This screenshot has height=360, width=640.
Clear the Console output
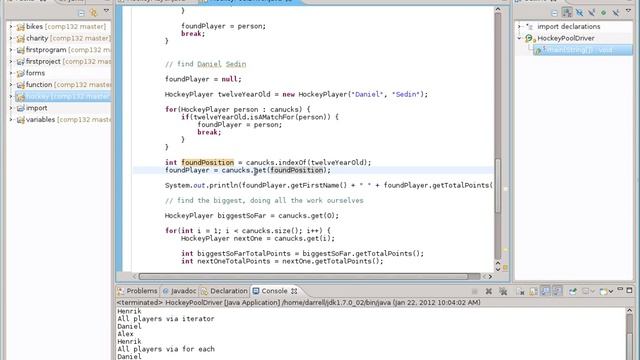521,291
